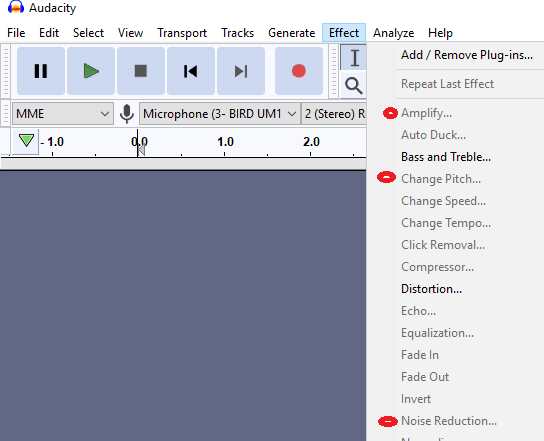This screenshot has width=544, height=441.
Task: Open the View menu
Action: click(x=130, y=33)
